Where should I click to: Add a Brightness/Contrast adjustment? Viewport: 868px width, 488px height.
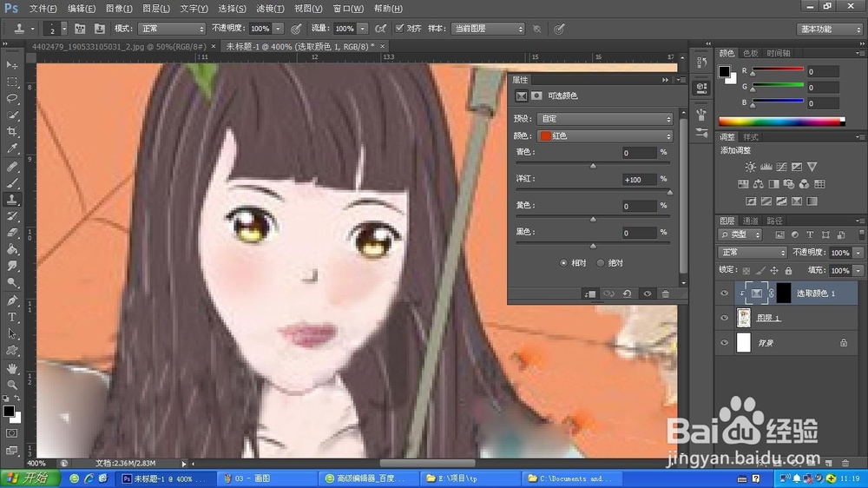click(750, 167)
